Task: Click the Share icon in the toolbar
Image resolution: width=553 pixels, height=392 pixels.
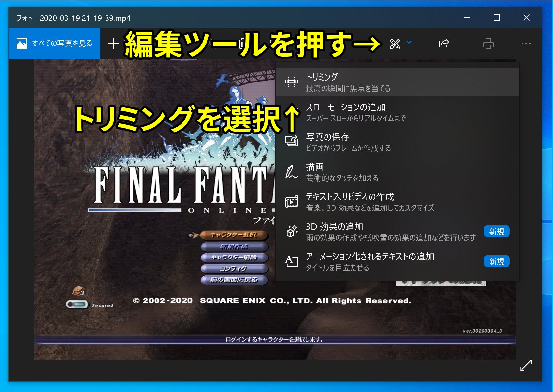Action: click(443, 43)
